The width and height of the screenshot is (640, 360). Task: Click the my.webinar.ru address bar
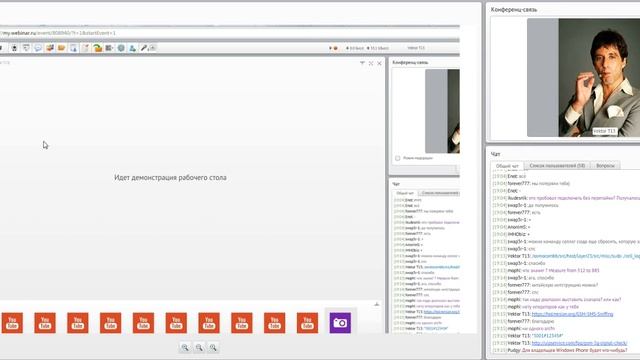click(230, 33)
